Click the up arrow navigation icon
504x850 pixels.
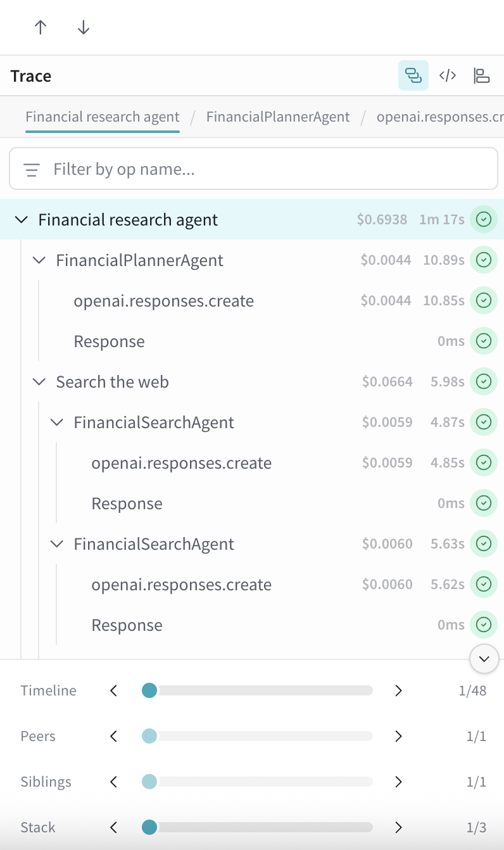pos(41,27)
